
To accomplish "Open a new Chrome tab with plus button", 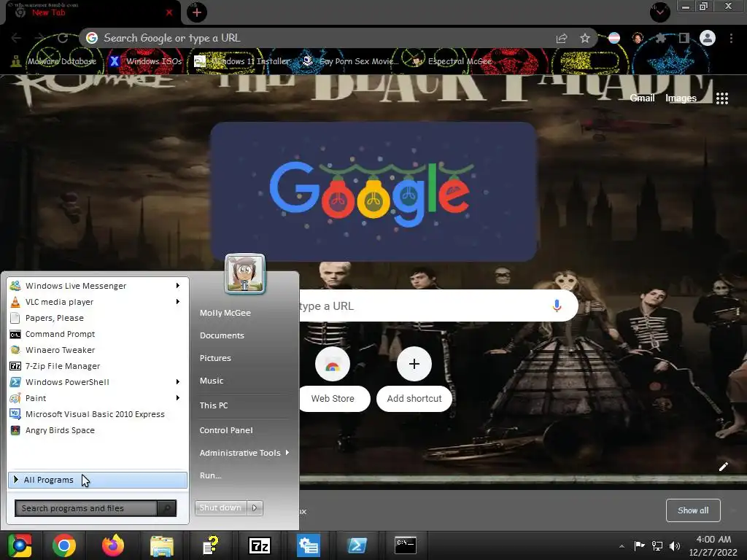I will pos(197,12).
